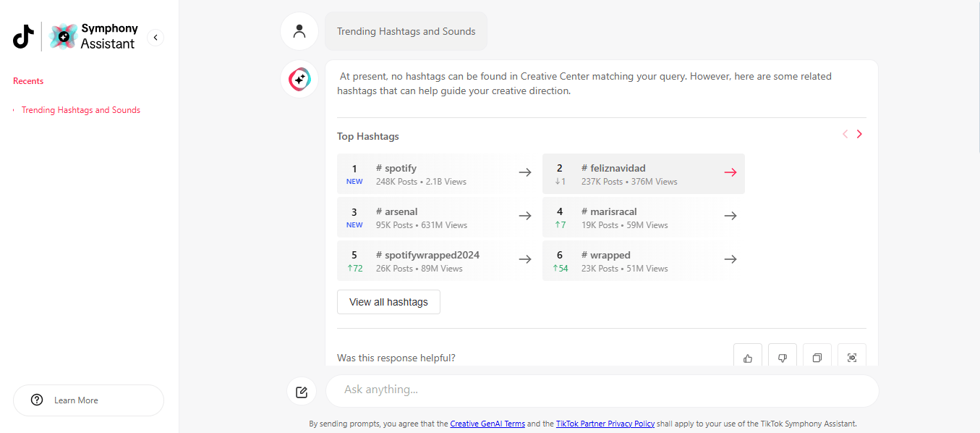Open Recents section label
This screenshot has width=980, height=433.
click(28, 81)
